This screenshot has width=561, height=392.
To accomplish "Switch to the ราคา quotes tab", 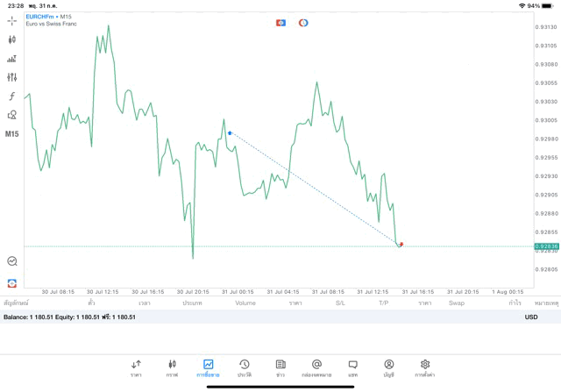I will coord(136,367).
